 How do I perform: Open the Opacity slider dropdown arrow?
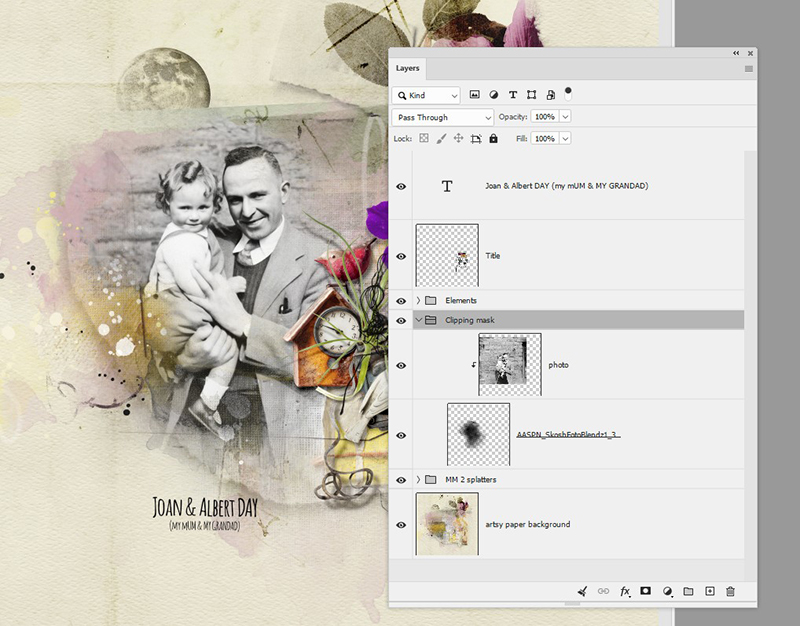point(565,117)
